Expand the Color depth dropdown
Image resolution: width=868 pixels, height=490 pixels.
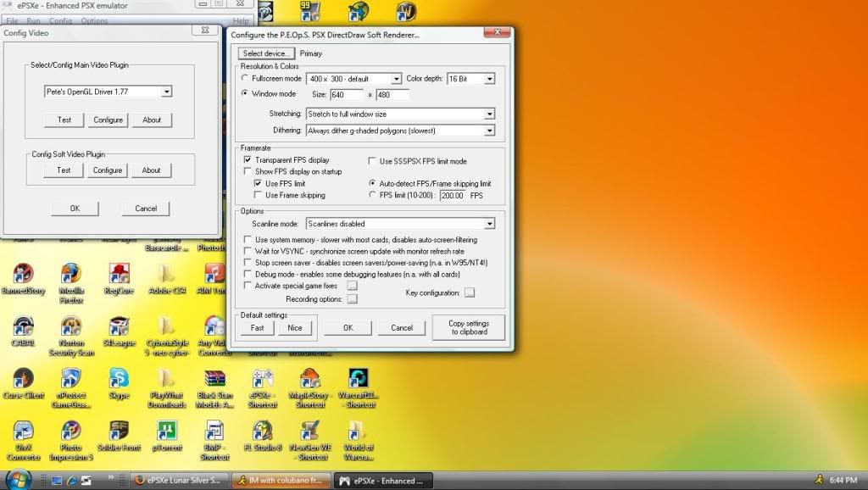(489, 79)
